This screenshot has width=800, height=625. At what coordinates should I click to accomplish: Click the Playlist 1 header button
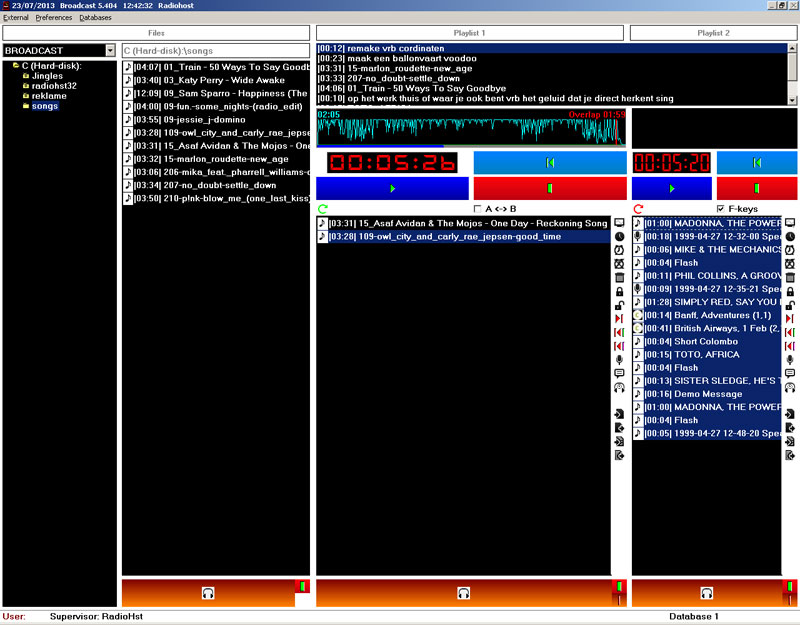pos(470,33)
